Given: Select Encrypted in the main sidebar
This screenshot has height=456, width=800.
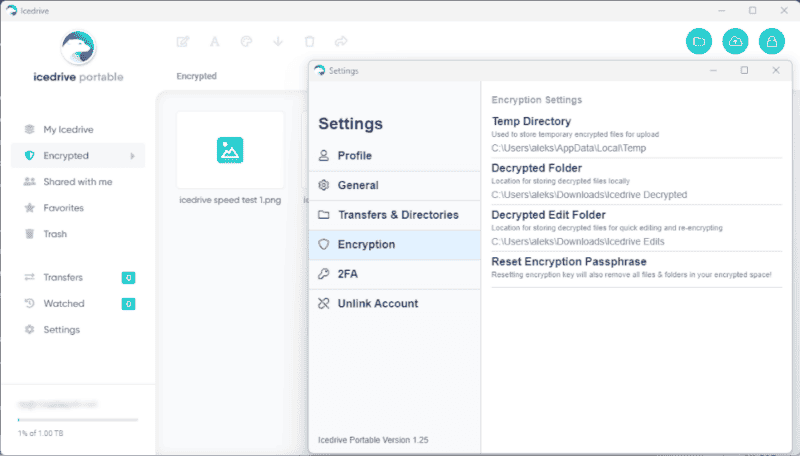Looking at the screenshot, I should pos(78,156).
